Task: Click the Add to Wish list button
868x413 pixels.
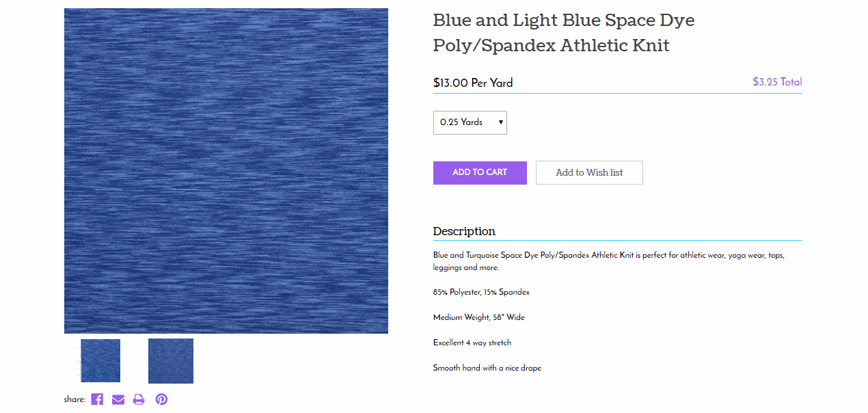Action: tap(589, 172)
